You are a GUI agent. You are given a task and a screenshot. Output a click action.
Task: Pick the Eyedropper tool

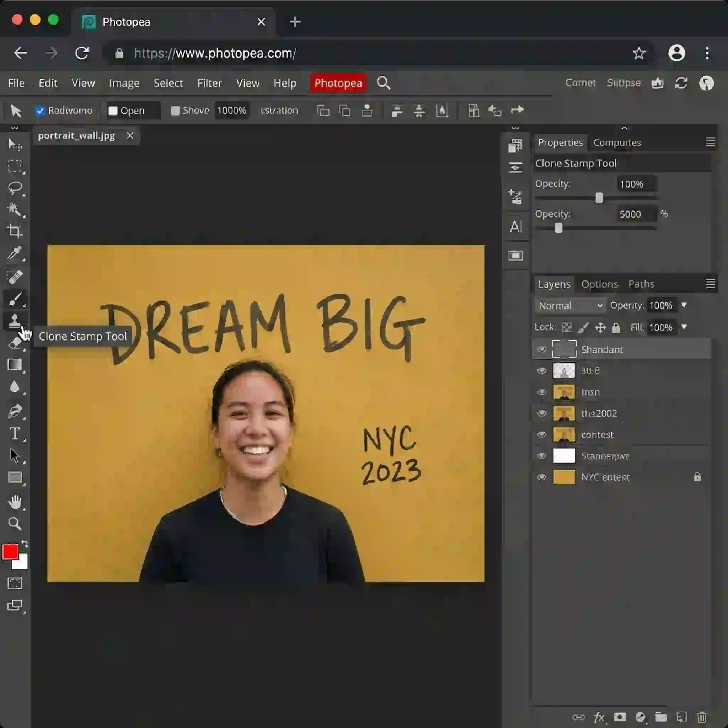(15, 253)
